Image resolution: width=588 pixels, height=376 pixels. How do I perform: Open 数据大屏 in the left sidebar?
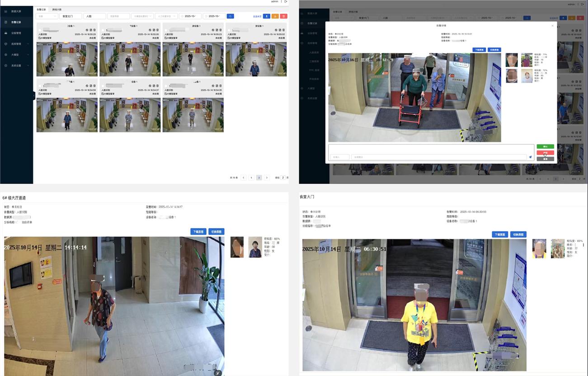[x=16, y=11]
